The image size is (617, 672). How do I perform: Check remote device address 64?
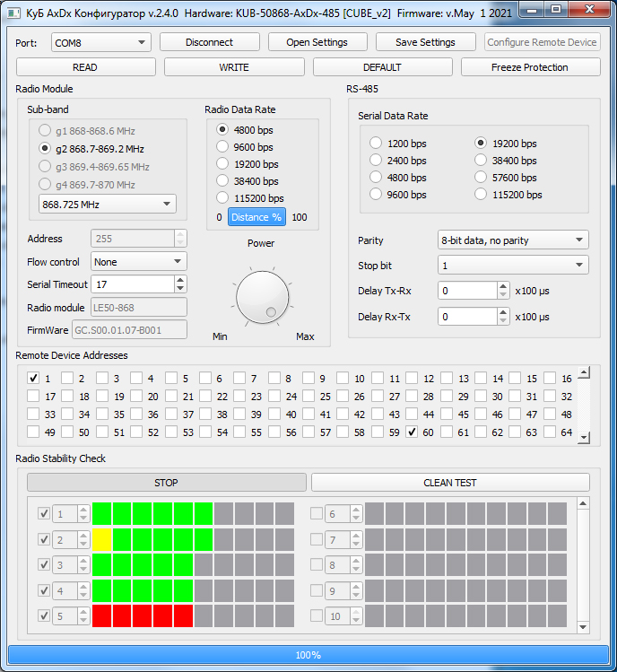click(x=550, y=432)
